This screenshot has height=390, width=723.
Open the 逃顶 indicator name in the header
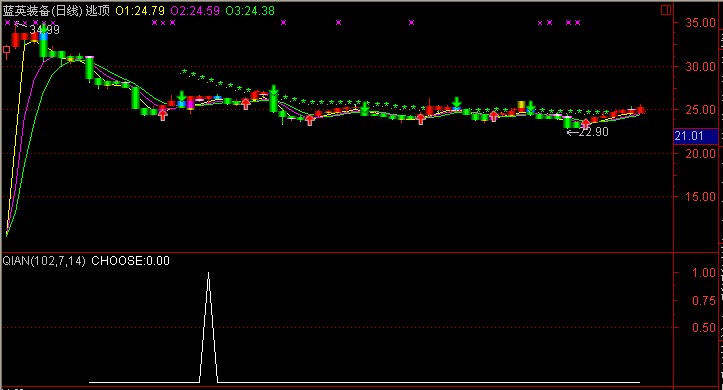tap(98, 11)
